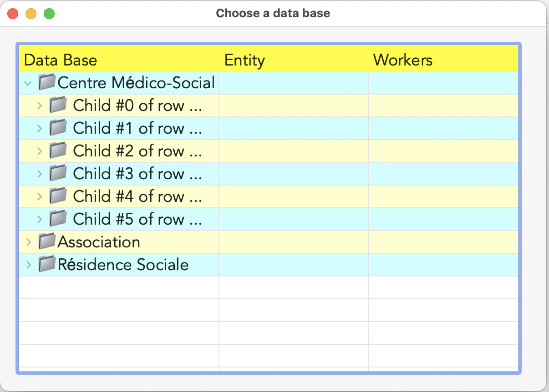Expand the Résidence Sociale tree node
549x392 pixels.
(29, 265)
